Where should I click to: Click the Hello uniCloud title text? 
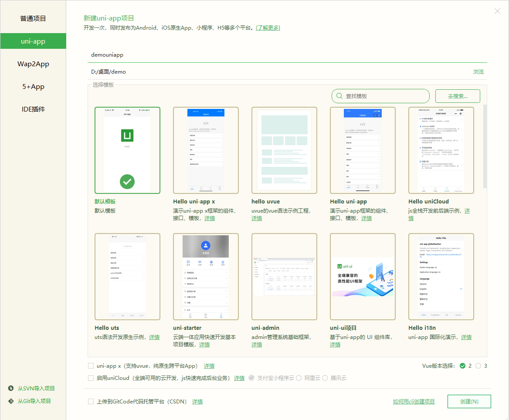coord(428,202)
